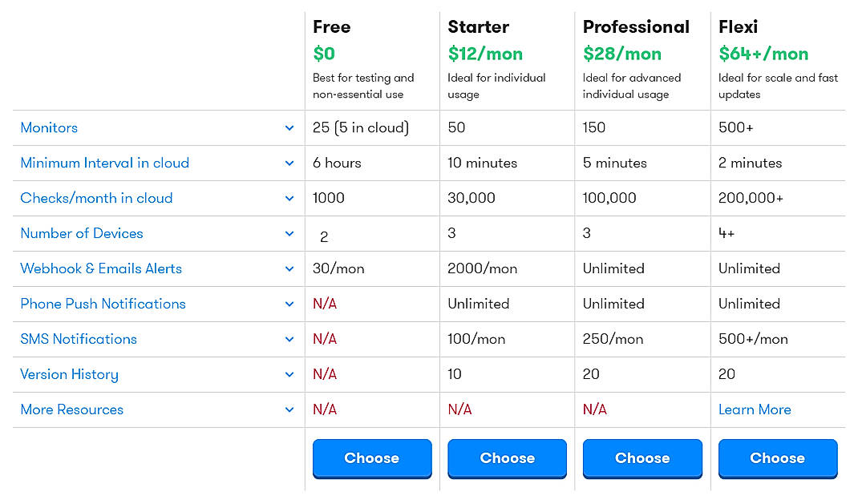Choose the Flexi plan
Viewport: 858px width, 504px height.
point(777,458)
